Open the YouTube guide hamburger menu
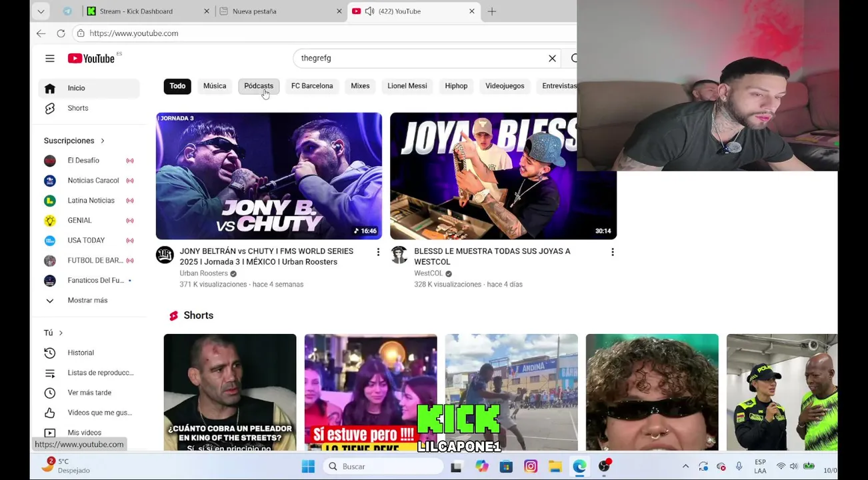This screenshot has height=480, width=868. pyautogui.click(x=49, y=59)
